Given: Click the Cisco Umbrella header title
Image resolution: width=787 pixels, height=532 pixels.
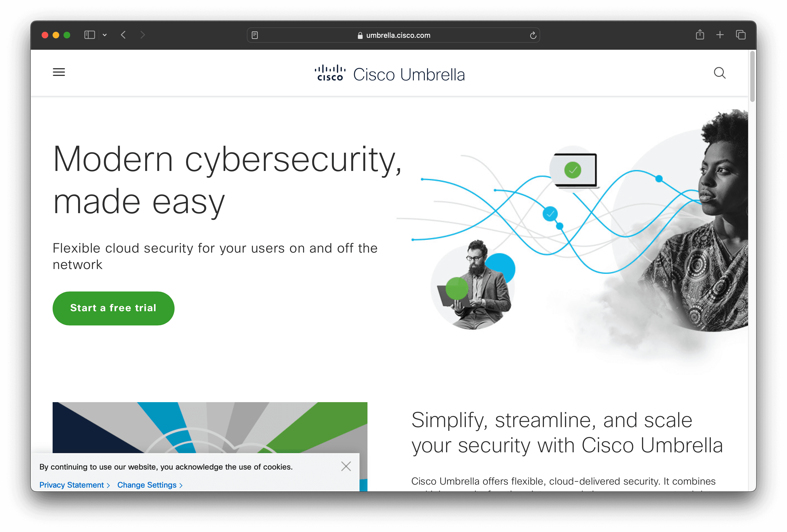Looking at the screenshot, I should point(409,75).
